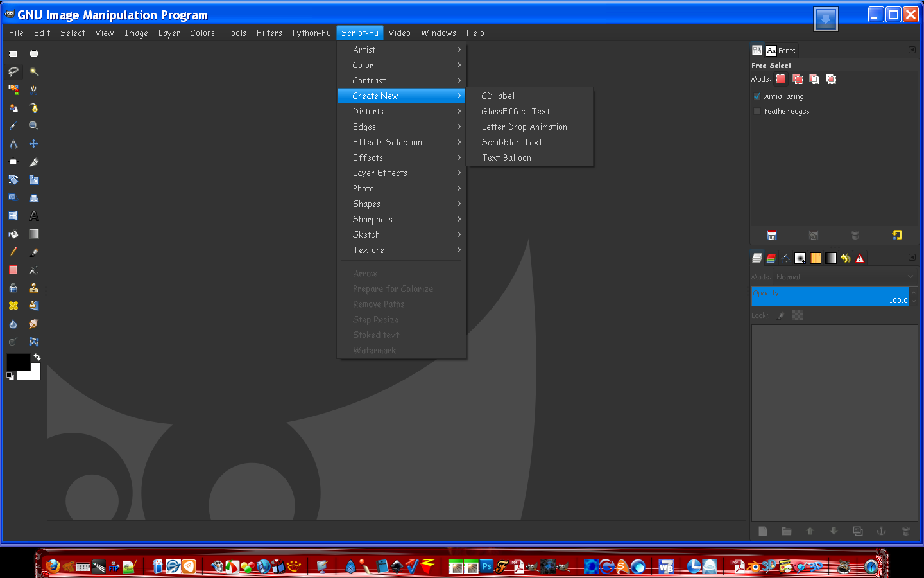Select the Text tool in the toolbox

pyautogui.click(x=33, y=216)
